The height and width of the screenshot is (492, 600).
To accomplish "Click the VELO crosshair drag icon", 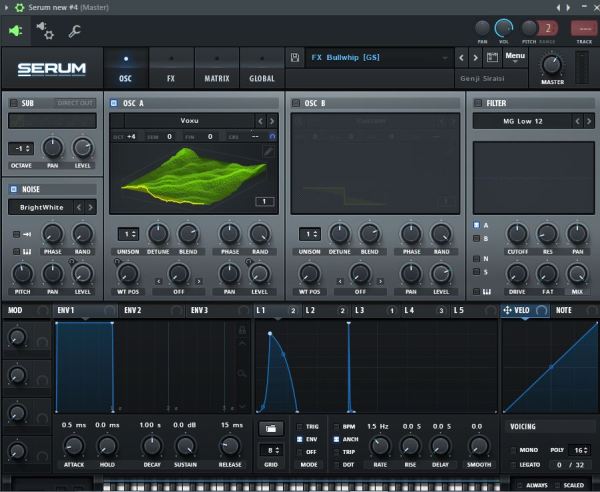I will (x=507, y=310).
